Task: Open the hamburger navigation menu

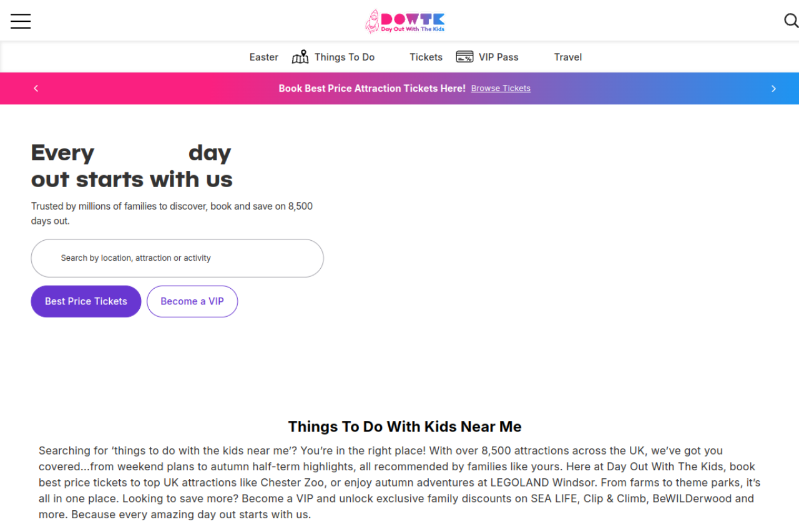Action: pos(21,21)
